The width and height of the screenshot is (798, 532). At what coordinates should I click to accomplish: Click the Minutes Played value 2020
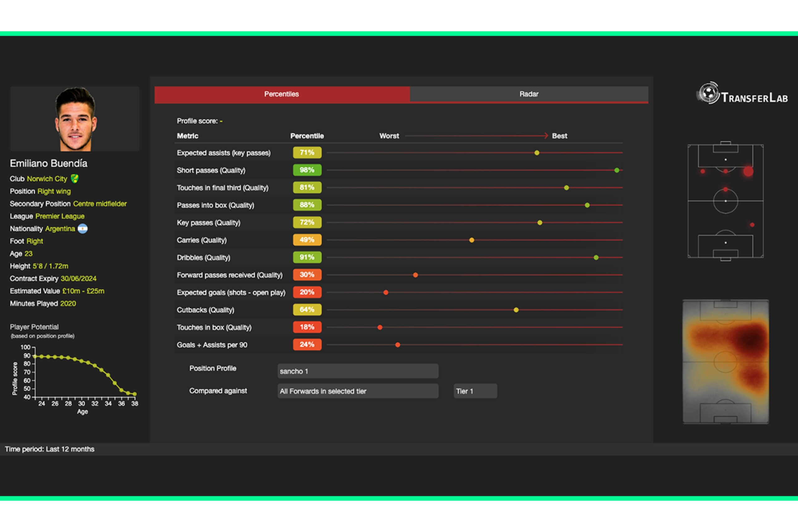[x=68, y=304]
